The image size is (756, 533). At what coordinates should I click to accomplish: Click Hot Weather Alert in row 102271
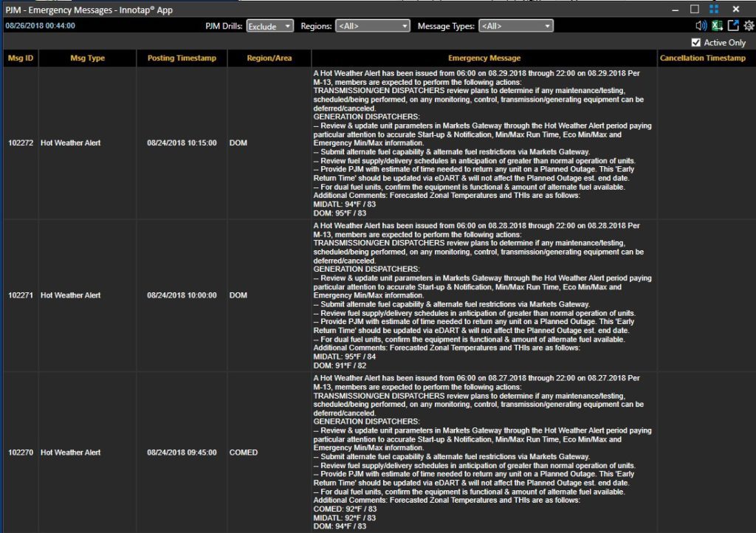[70, 295]
